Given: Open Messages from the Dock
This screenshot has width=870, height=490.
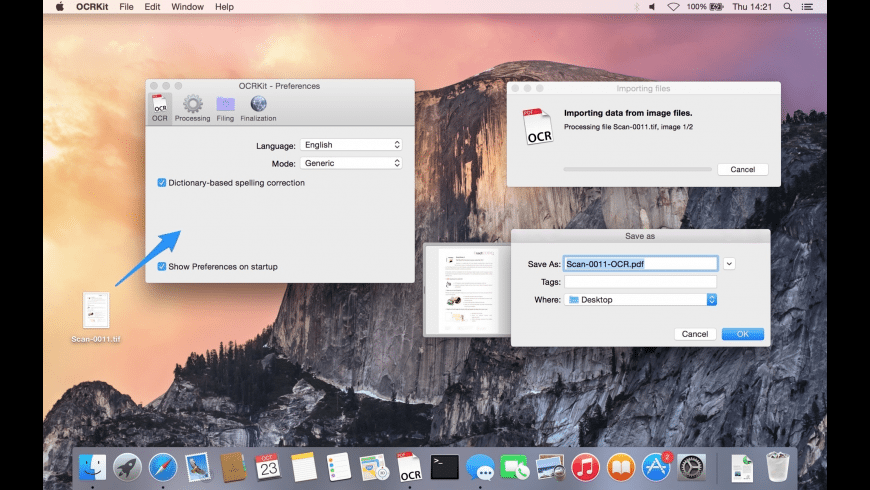Looking at the screenshot, I should (x=480, y=467).
